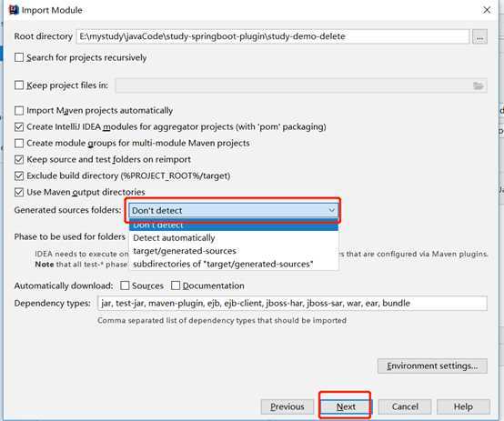Cancel the module import
This screenshot has height=421, width=504.
[x=405, y=406]
